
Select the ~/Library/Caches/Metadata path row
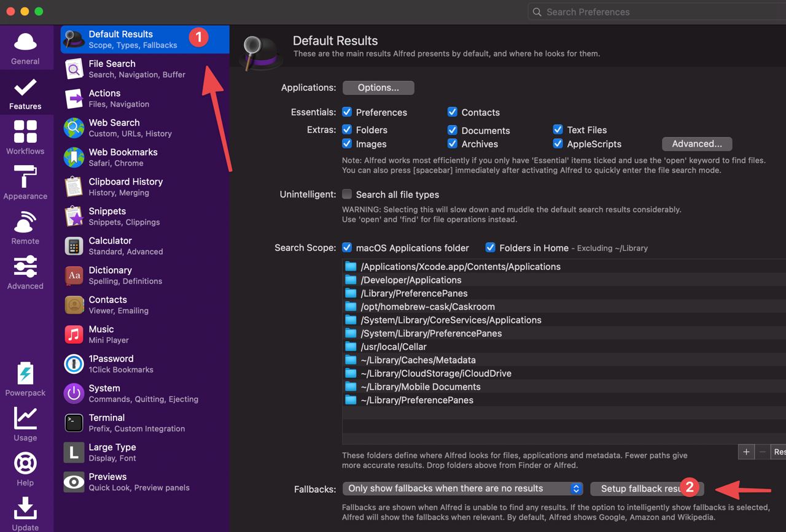click(564, 360)
